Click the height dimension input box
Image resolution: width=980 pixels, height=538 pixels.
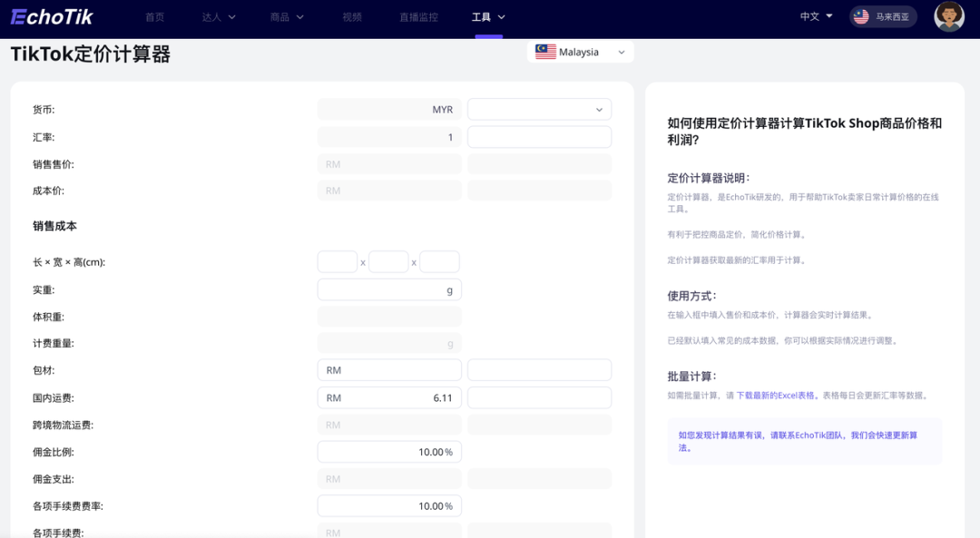(x=439, y=262)
